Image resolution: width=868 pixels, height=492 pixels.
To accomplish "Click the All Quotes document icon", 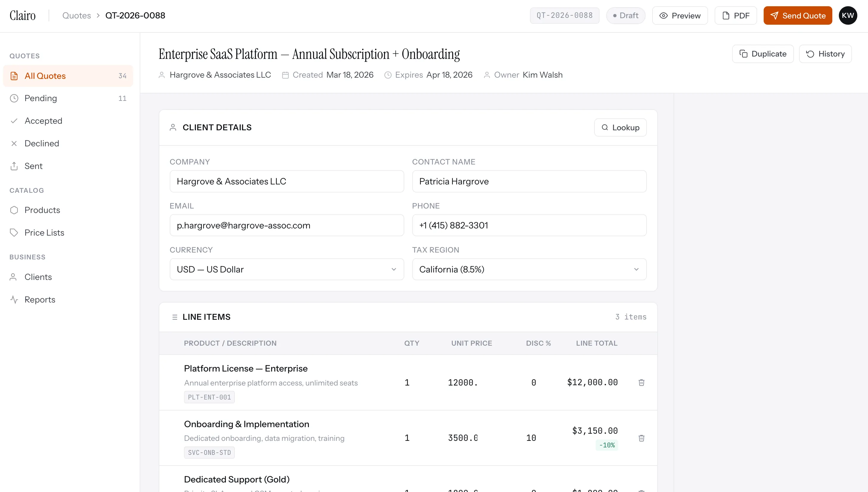I will tap(14, 76).
